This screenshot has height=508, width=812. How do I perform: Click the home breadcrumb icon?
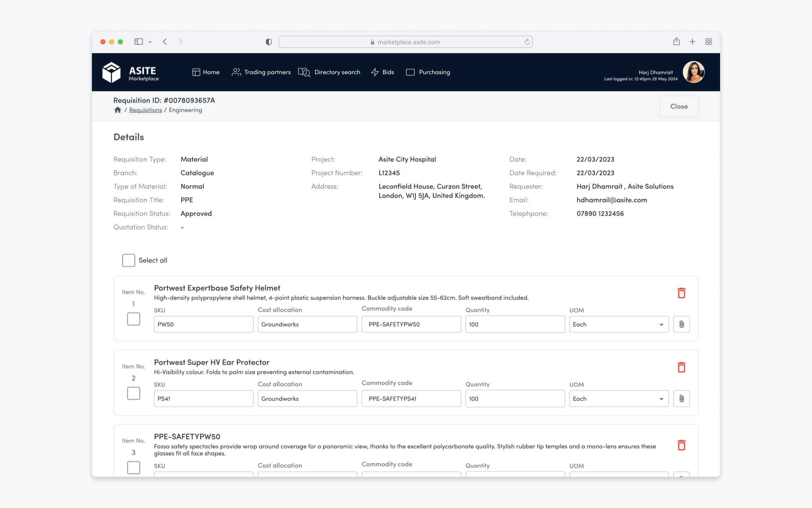(x=118, y=110)
